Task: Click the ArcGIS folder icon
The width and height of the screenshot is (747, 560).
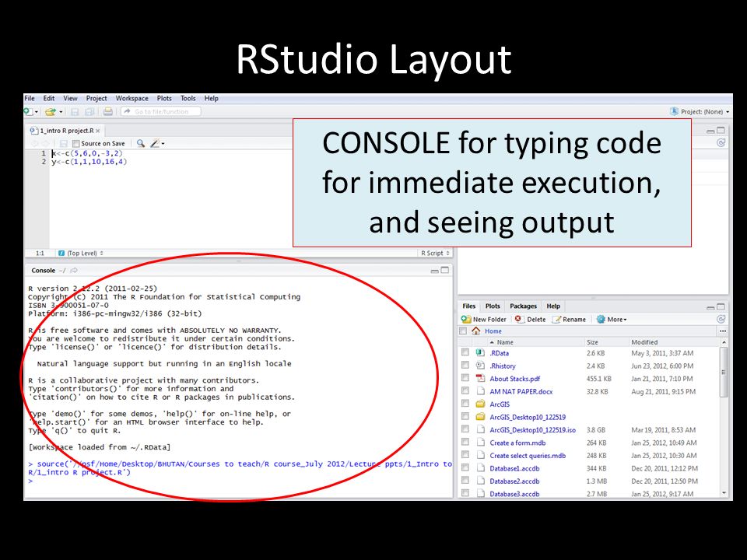Action: pyautogui.click(x=480, y=404)
